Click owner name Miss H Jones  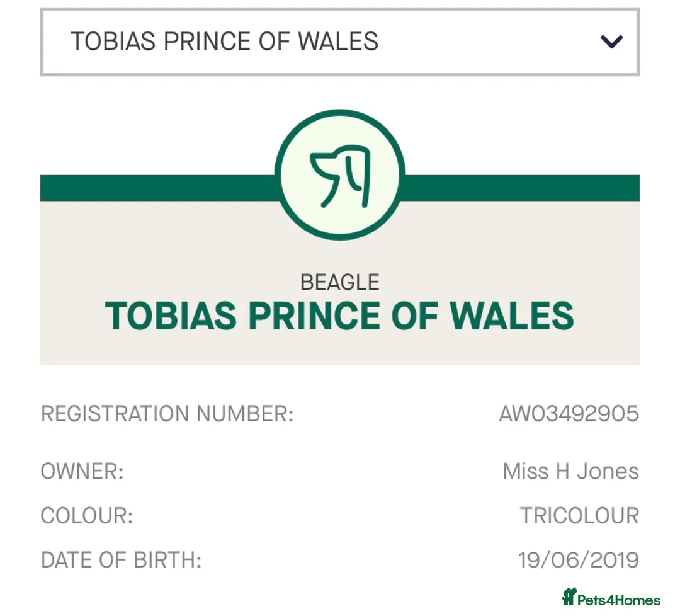570,471
